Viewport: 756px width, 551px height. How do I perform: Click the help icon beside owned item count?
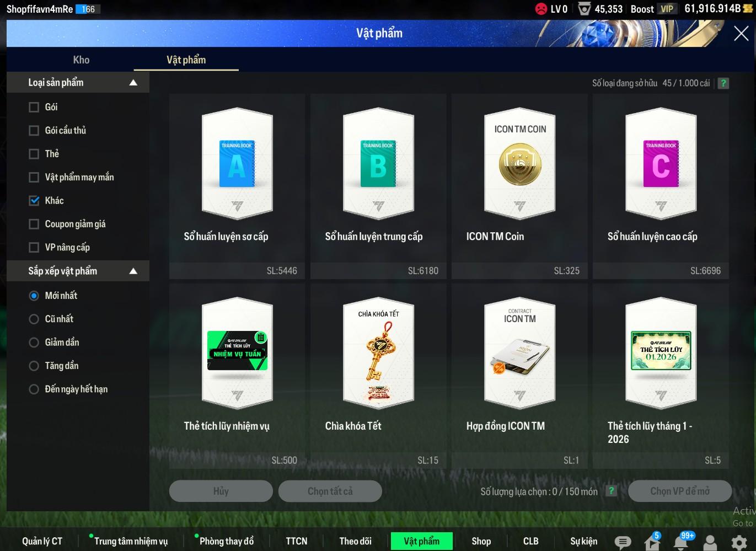tap(723, 83)
